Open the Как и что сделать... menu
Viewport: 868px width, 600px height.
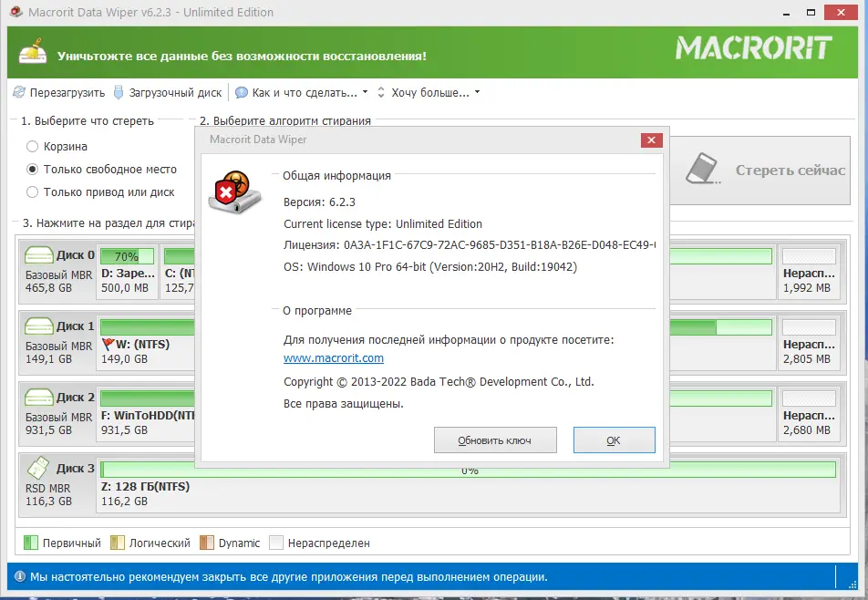point(302,92)
